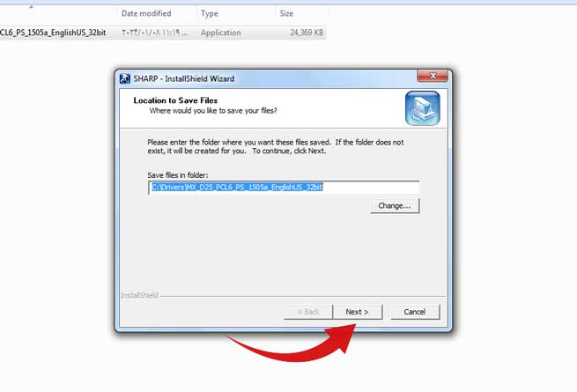Click the Next button in the wizard
577x392 pixels.
click(357, 312)
